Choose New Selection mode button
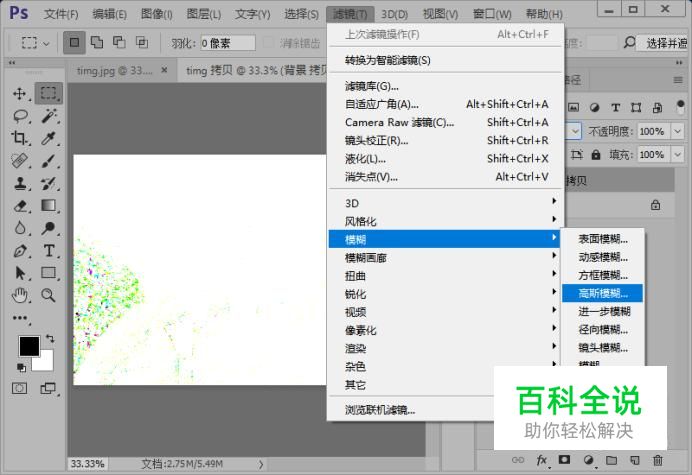This screenshot has width=692, height=475. tap(74, 43)
